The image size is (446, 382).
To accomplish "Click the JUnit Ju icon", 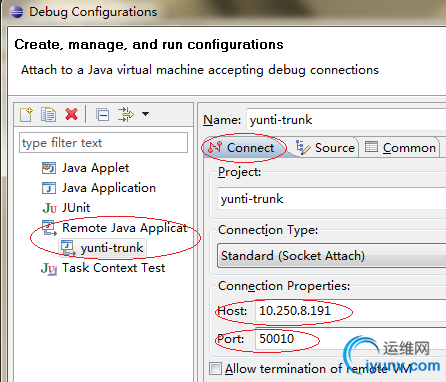I will (50, 208).
